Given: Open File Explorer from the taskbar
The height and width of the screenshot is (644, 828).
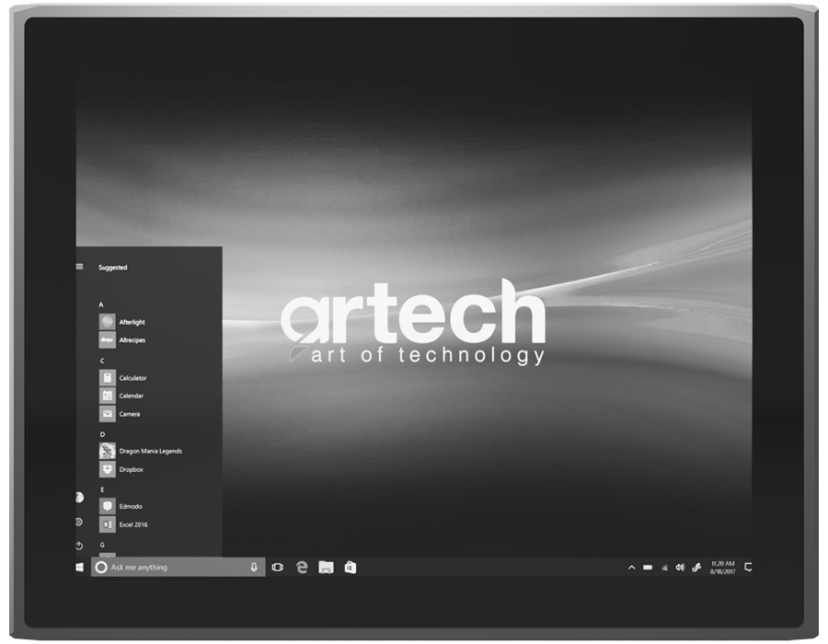Looking at the screenshot, I should point(326,568).
